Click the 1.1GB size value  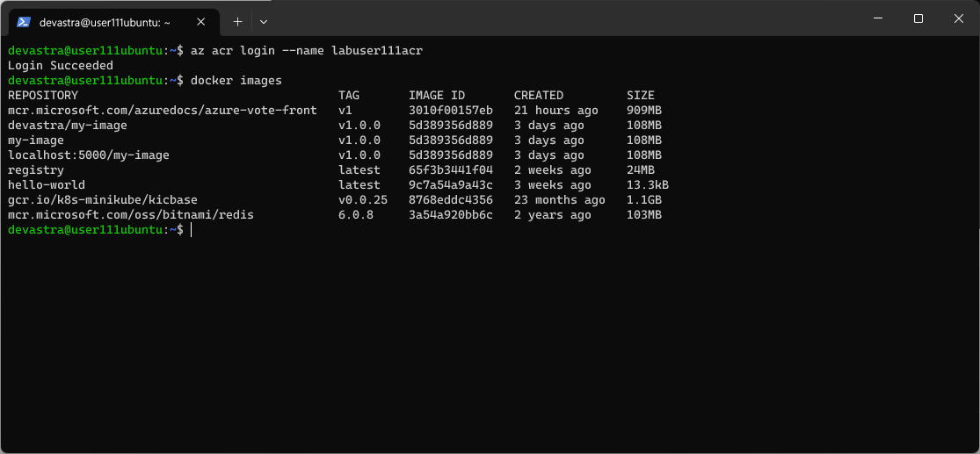click(x=644, y=200)
